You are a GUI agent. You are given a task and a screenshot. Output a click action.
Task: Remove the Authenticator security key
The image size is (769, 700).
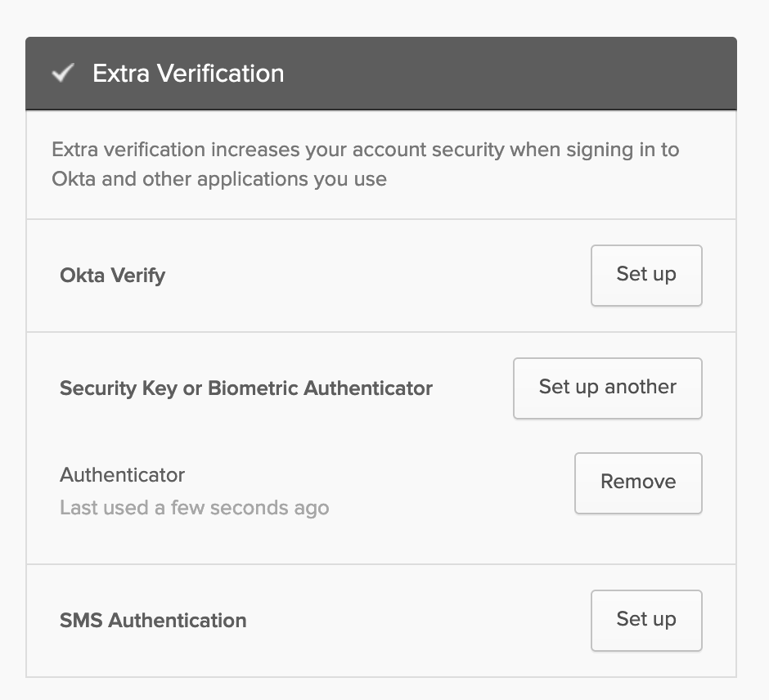[637, 482]
